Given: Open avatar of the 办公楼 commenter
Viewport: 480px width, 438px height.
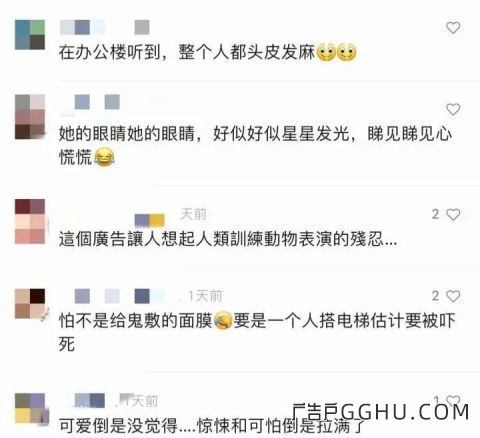Looking at the screenshot, I should [x=30, y=35].
